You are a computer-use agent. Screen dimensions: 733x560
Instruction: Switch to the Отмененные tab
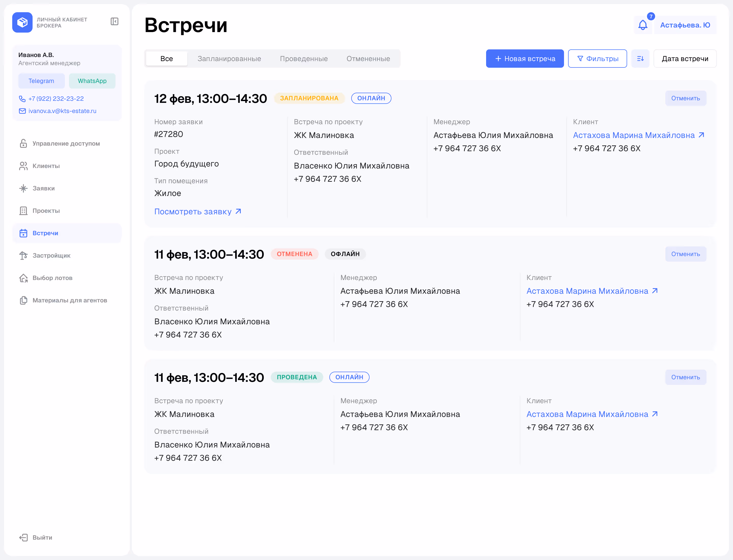click(368, 59)
